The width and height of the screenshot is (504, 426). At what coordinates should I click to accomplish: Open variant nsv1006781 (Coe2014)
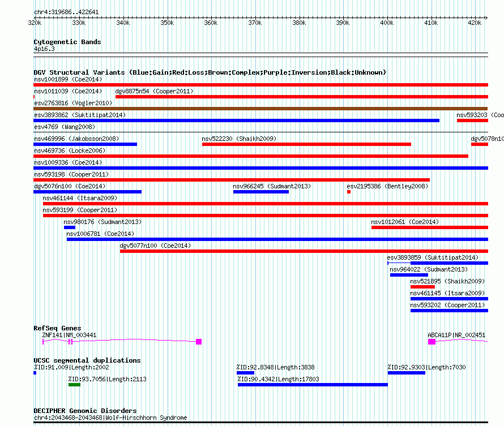[100, 234]
